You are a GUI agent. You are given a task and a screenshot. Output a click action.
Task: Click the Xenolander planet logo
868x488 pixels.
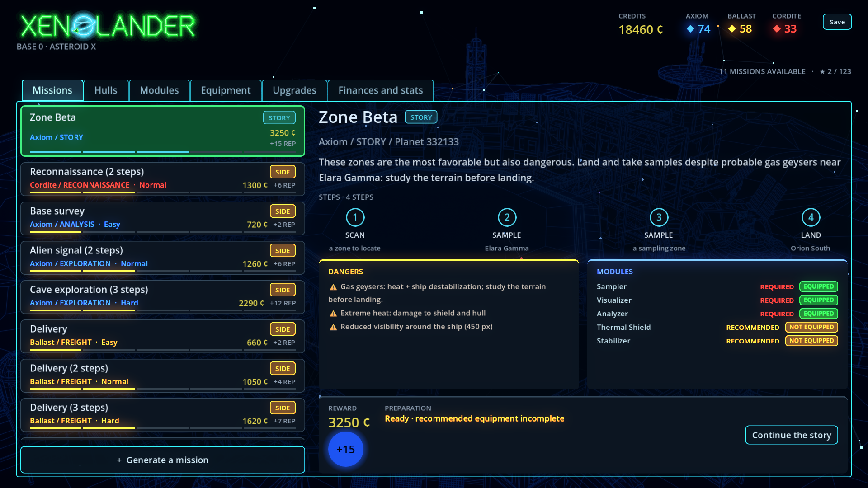point(83,26)
